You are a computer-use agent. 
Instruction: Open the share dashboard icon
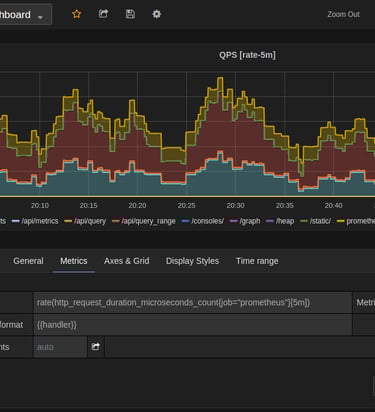point(103,14)
